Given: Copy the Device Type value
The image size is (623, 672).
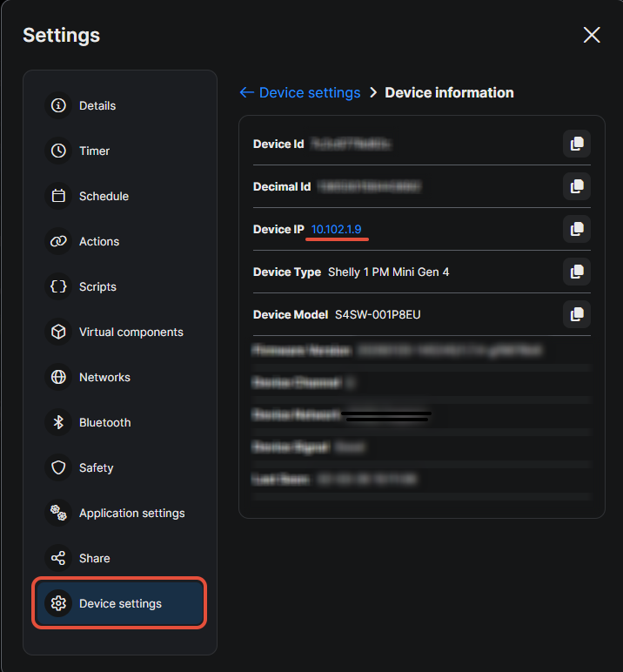Looking at the screenshot, I should pos(576,272).
